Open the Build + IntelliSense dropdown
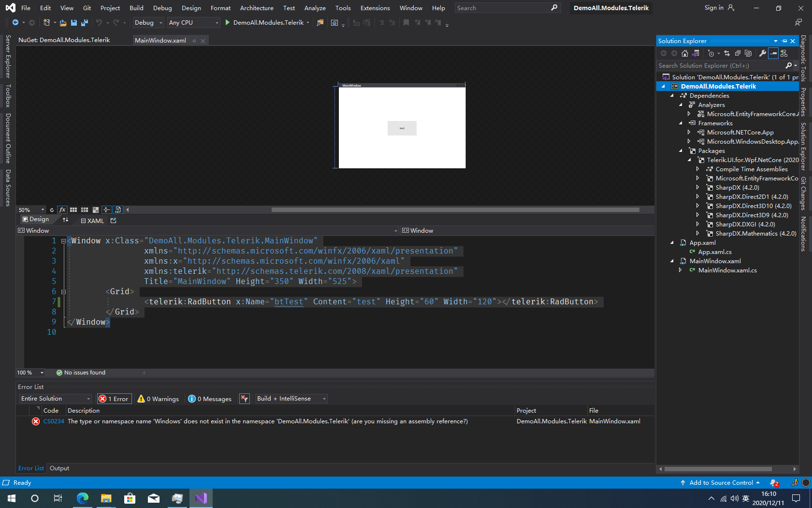The image size is (812, 508). (x=291, y=399)
